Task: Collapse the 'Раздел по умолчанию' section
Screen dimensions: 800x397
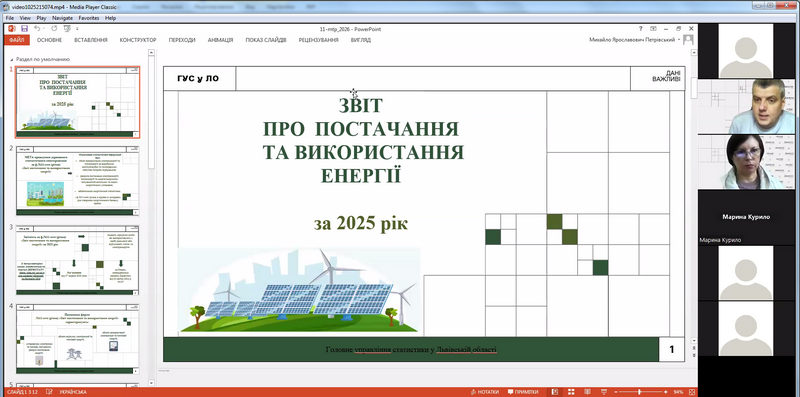Action: tap(11, 59)
